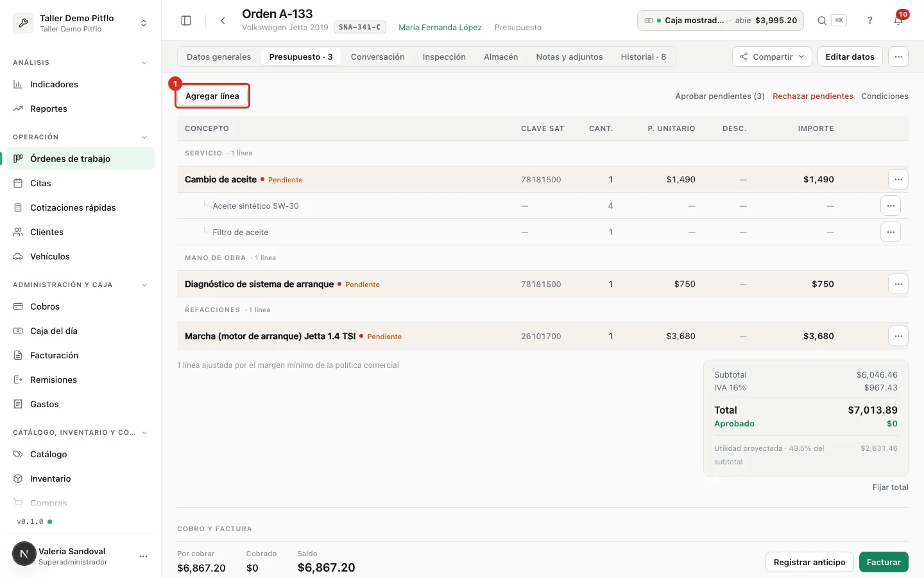Open Vehículos in the sidebar
The image size is (924, 578).
[x=80, y=256]
